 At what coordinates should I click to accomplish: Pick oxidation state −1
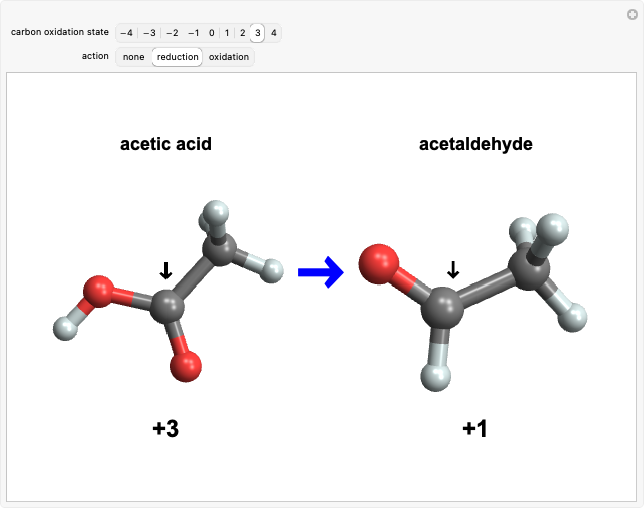pos(193,33)
